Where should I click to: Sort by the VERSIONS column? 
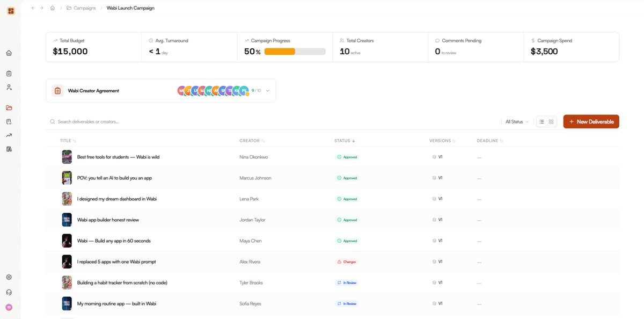[x=443, y=141]
